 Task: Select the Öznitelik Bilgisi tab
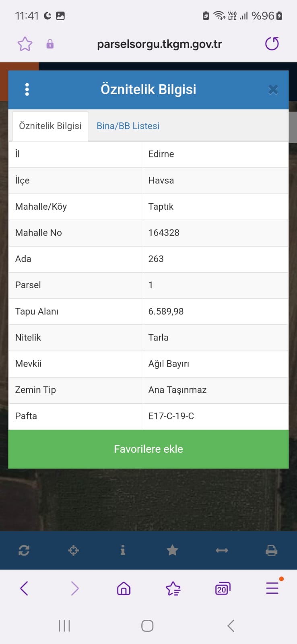point(50,126)
